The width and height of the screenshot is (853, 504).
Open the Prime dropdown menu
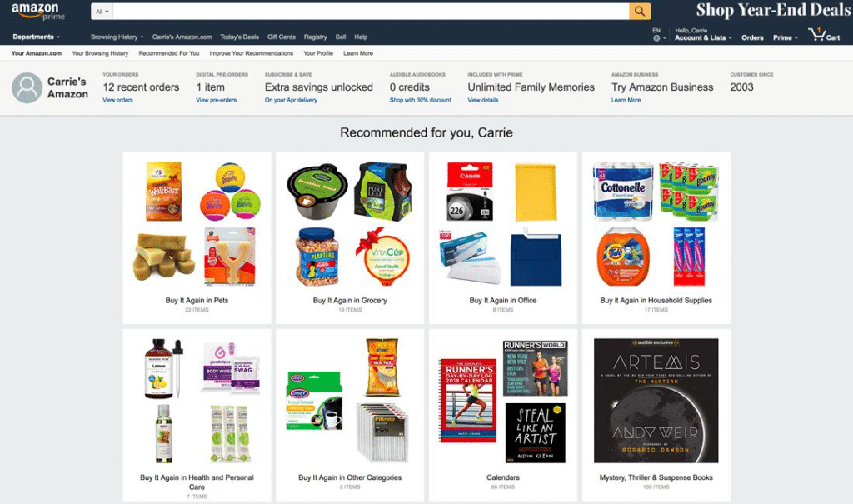[785, 37]
